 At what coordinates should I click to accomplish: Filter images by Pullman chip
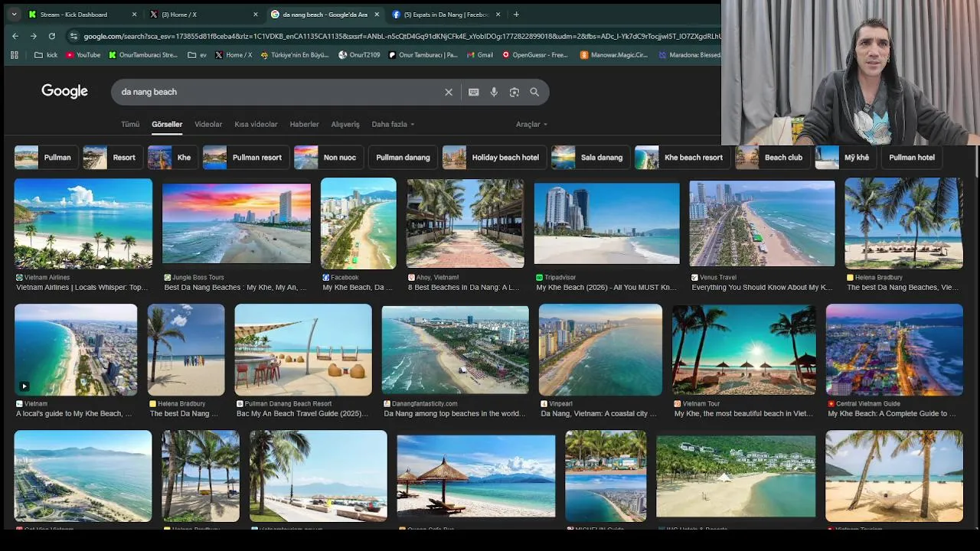click(45, 158)
